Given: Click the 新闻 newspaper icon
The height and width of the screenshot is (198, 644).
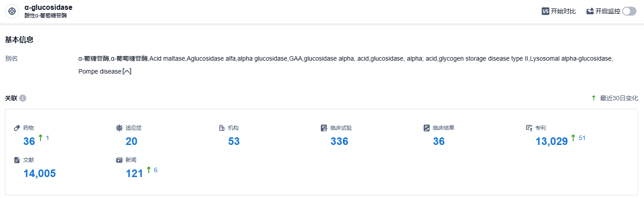Looking at the screenshot, I should point(119,160).
